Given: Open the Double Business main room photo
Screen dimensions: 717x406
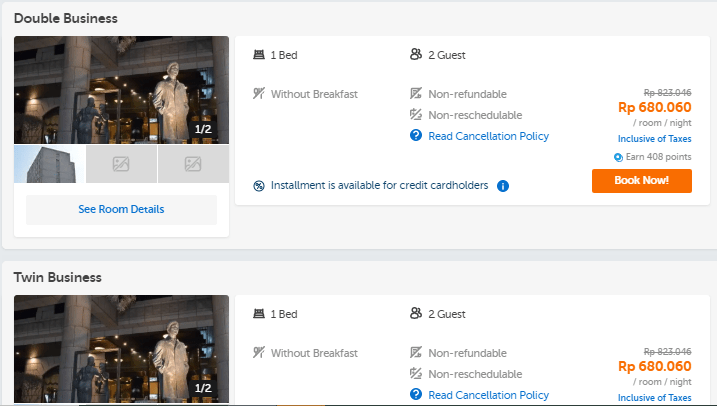Looking at the screenshot, I should (x=121, y=91).
